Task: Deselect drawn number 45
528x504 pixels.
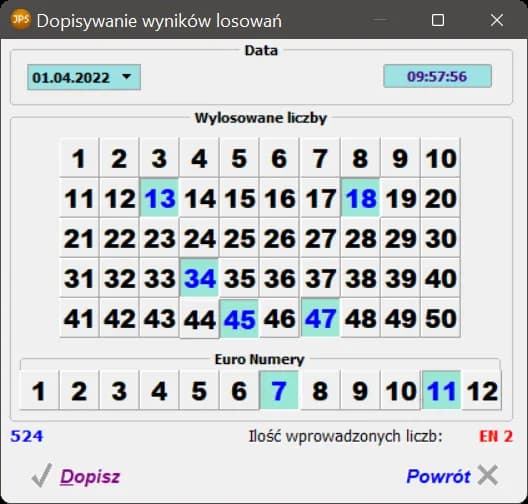Action: coord(239,318)
